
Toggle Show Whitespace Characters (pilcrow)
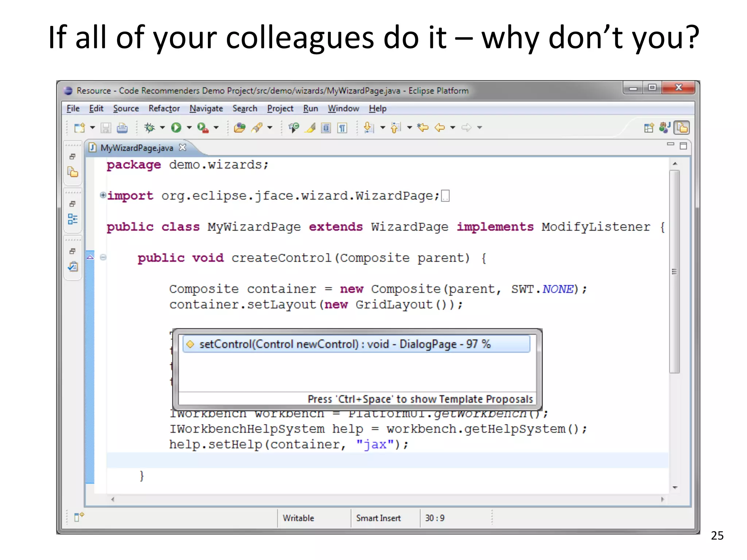tap(342, 128)
